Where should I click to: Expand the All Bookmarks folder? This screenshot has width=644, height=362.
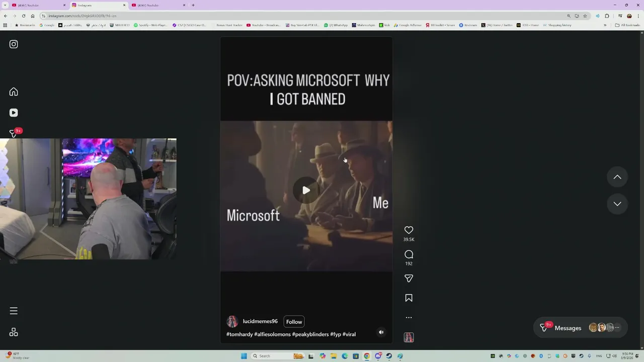click(627, 25)
